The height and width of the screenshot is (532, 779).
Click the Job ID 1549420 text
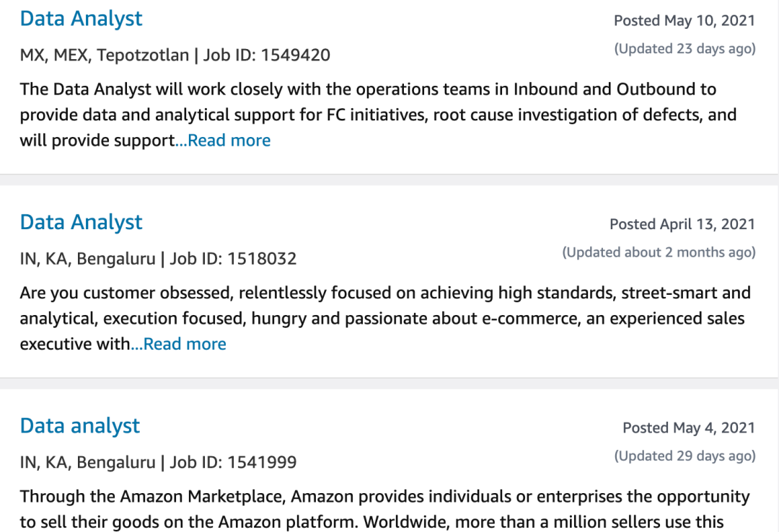click(x=267, y=55)
